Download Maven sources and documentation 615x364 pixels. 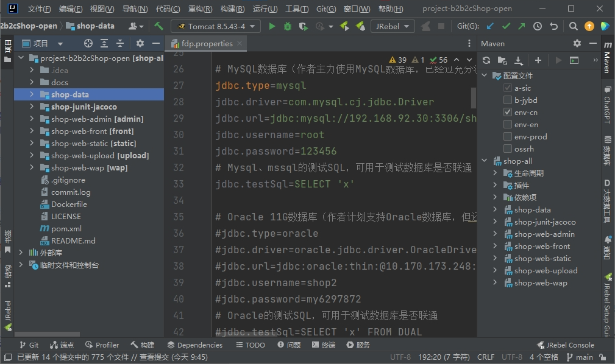(519, 60)
